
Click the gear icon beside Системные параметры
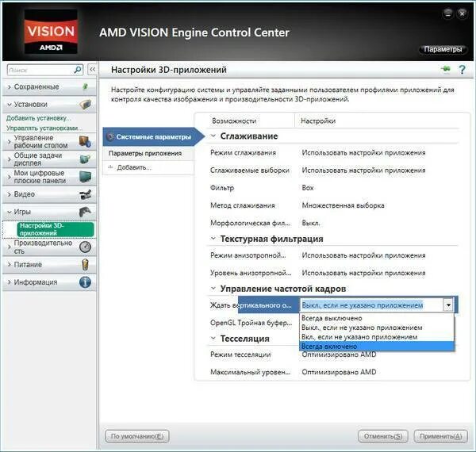pos(110,137)
